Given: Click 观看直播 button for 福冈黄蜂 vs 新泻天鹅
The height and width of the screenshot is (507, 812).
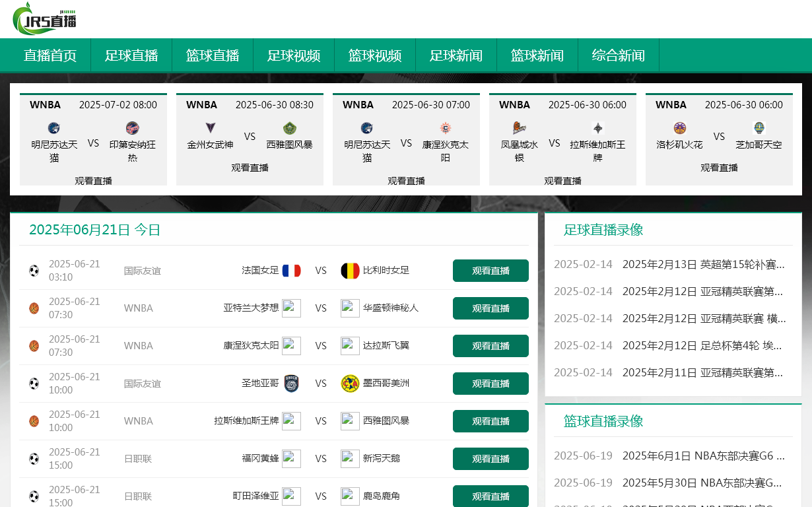Looking at the screenshot, I should (491, 459).
